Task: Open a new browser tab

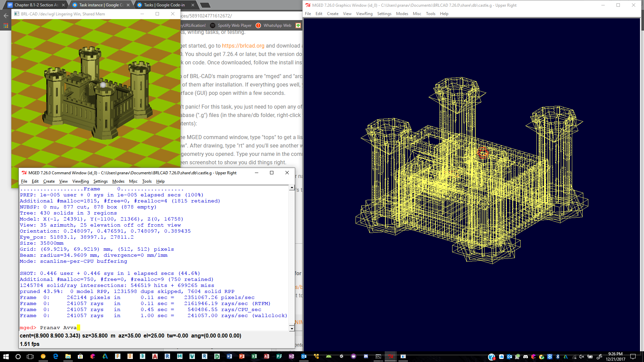Action: (205, 5)
